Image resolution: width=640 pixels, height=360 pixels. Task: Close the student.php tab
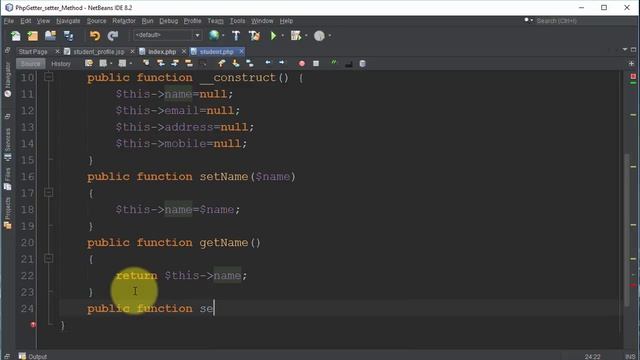(242, 51)
